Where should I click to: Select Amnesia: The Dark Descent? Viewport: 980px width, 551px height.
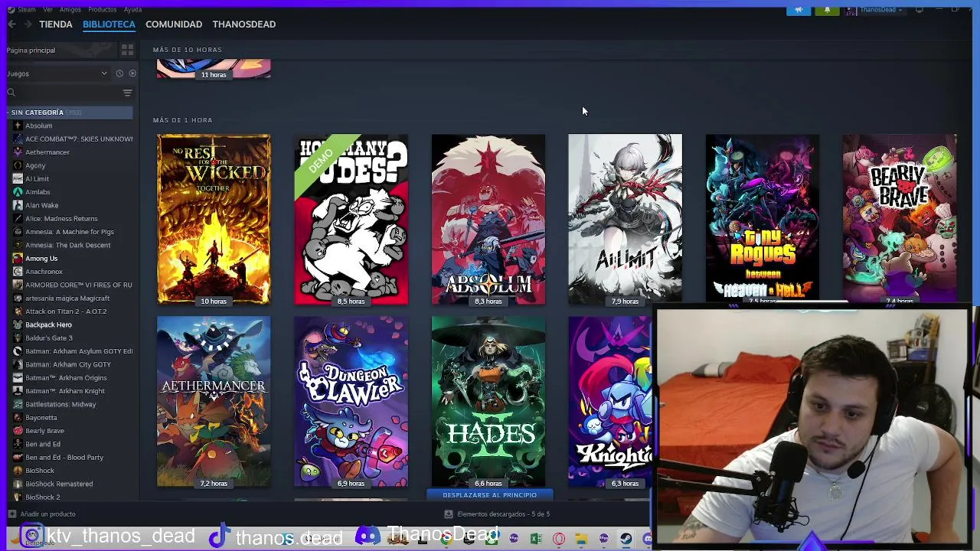(67, 245)
